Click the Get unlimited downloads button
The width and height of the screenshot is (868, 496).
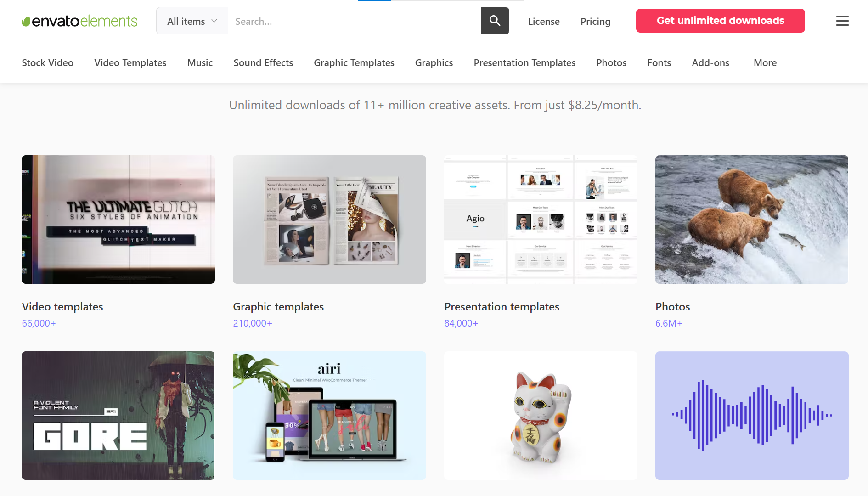tap(720, 21)
